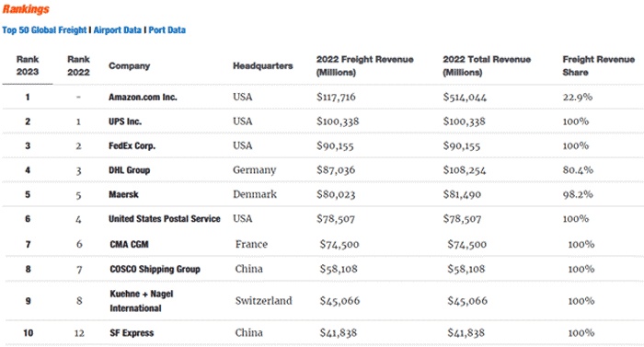The width and height of the screenshot is (644, 347).
Task: Select the CMA CGM company cell
Action: (x=130, y=245)
